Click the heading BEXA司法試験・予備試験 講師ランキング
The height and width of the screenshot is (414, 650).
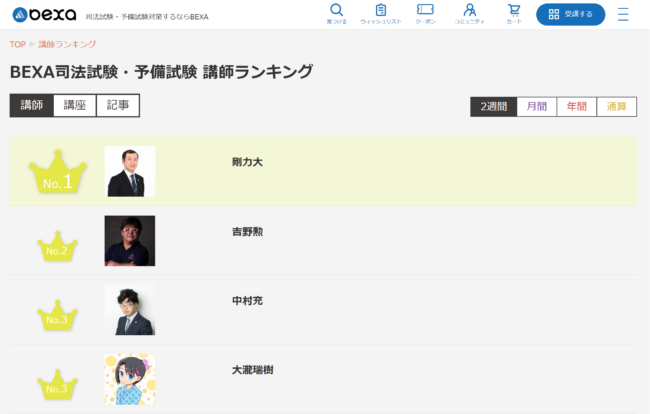161,72
